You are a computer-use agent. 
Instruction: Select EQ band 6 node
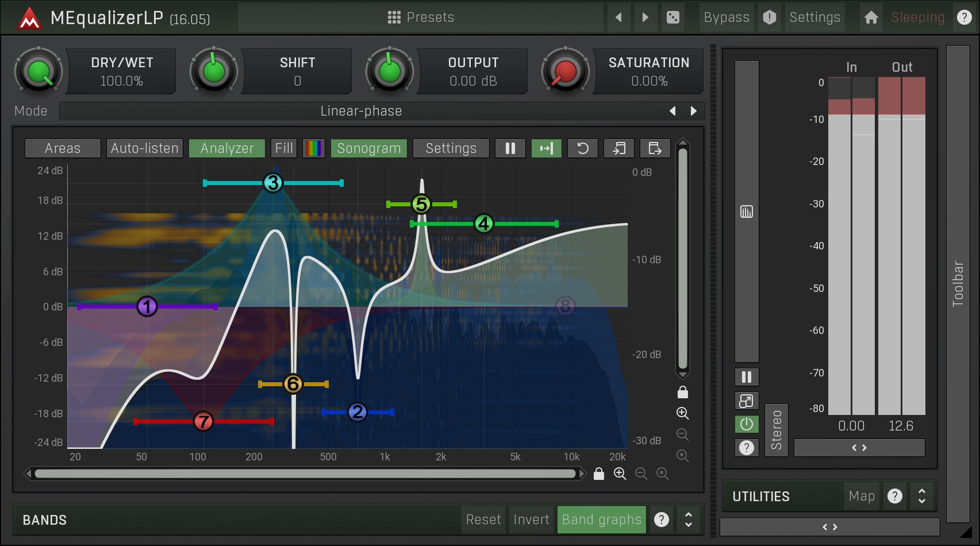click(293, 384)
